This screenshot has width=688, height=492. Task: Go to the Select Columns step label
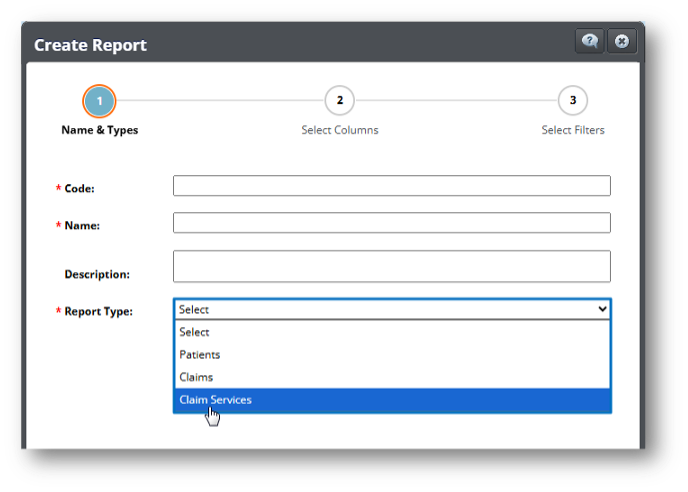[x=340, y=130]
